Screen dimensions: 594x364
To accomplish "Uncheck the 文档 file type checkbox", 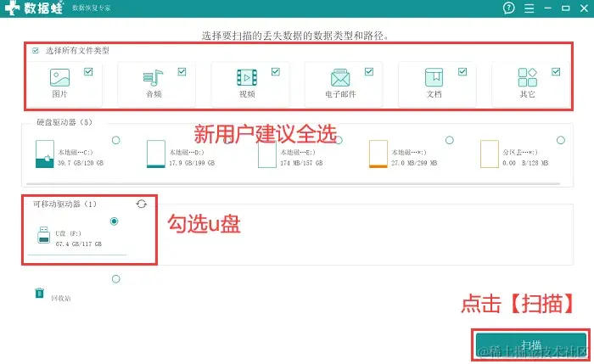I will (x=462, y=71).
